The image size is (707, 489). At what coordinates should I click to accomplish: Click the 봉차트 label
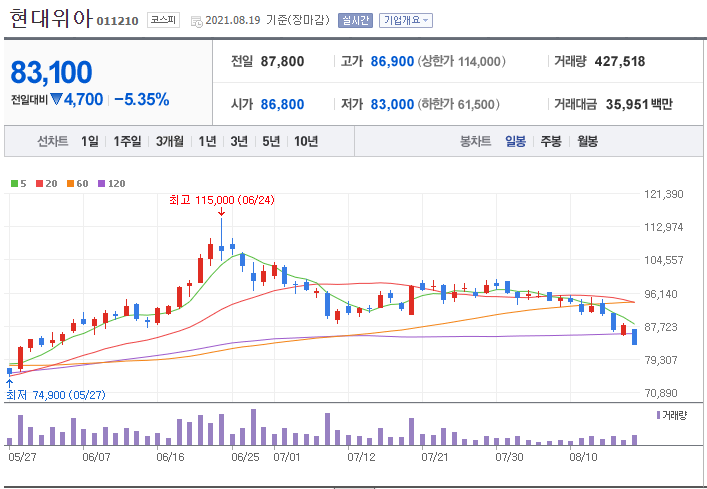(475, 142)
